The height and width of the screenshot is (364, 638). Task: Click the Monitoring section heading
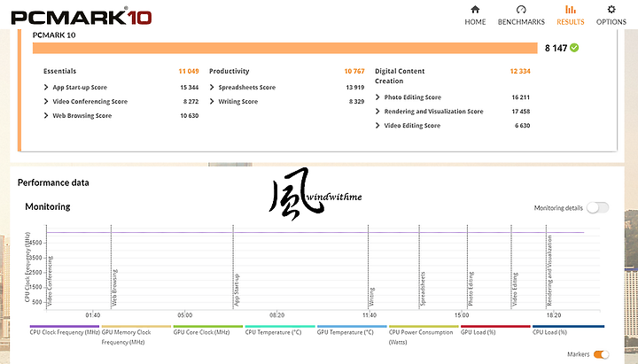[48, 206]
